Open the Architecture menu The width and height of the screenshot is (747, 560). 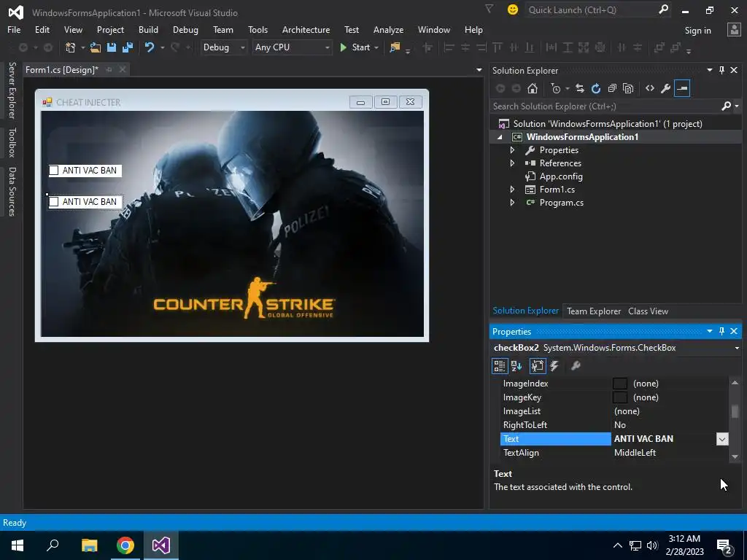pos(306,29)
